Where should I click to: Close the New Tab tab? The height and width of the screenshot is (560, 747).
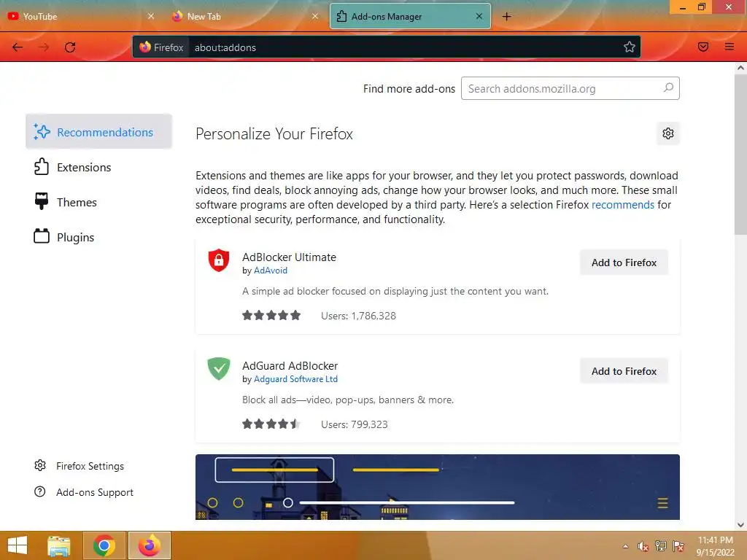tap(315, 16)
